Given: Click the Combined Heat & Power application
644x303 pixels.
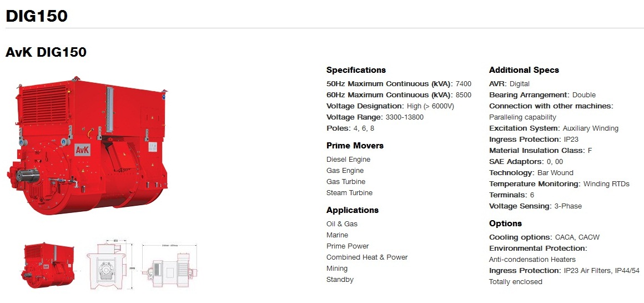Looking at the screenshot, I should (x=367, y=257).
